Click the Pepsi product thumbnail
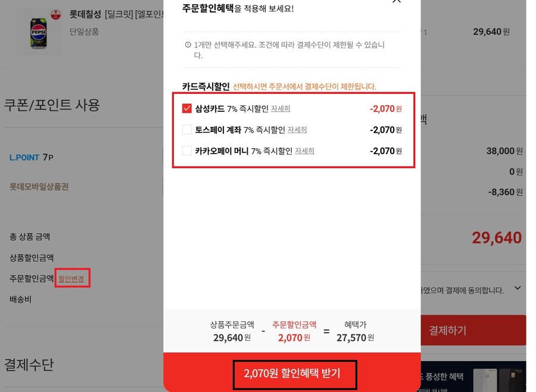The height and width of the screenshot is (392, 536). (x=39, y=33)
